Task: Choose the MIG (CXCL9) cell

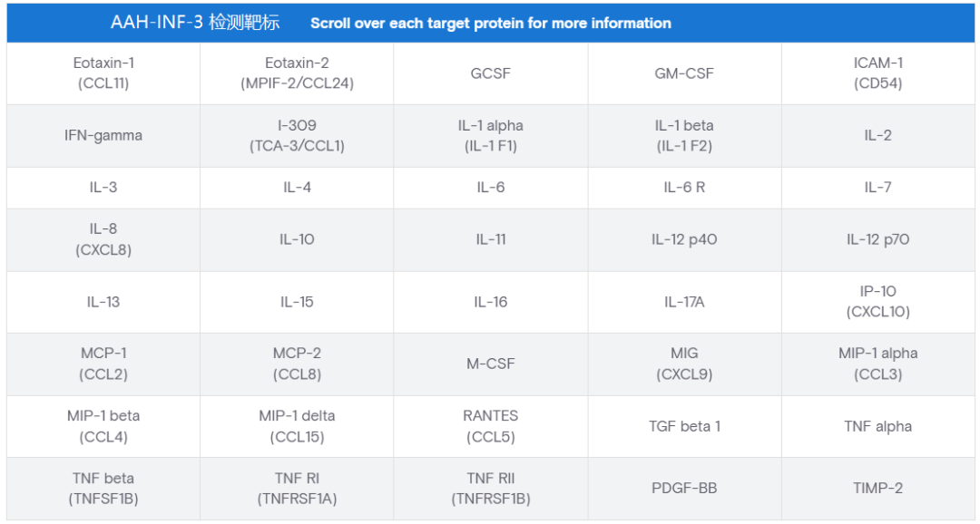Action: click(x=684, y=364)
